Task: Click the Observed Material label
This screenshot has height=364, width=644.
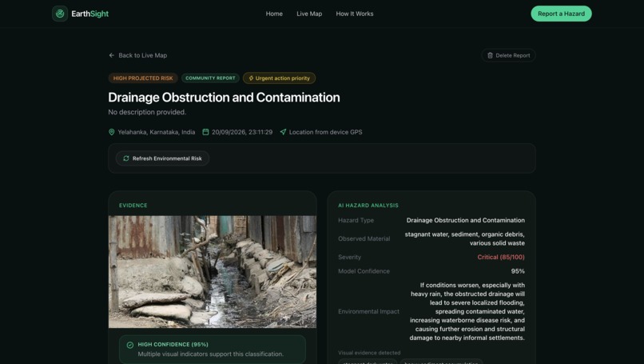Action: point(364,238)
